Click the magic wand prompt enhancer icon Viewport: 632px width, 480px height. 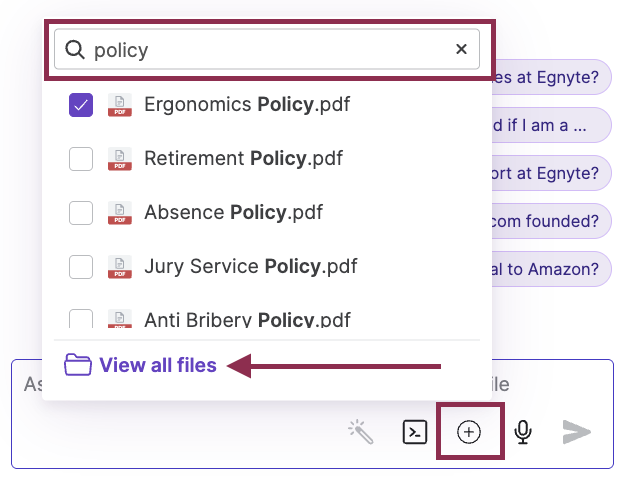click(361, 432)
